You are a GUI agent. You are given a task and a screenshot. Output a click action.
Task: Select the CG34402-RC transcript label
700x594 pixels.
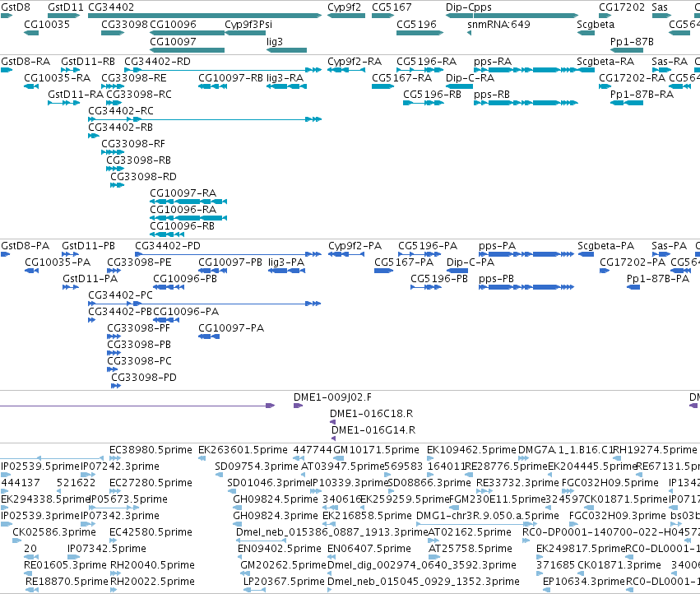pyautogui.click(x=121, y=111)
